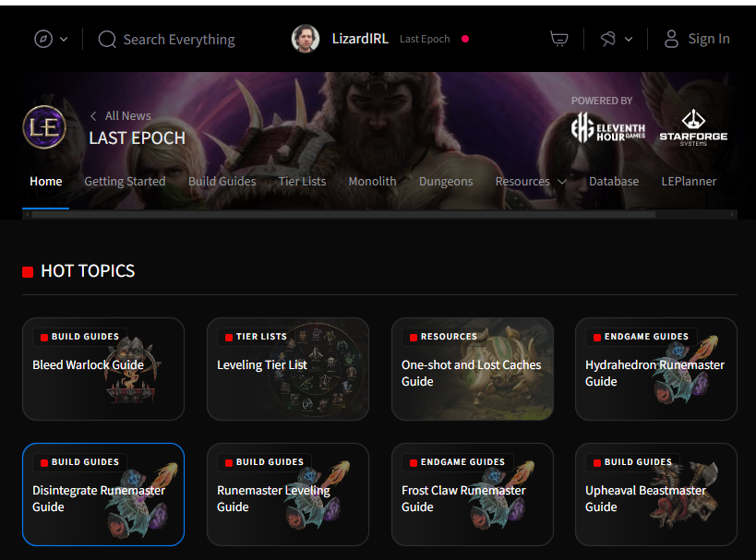Open Upheaval Beastmaster Guide card

(656, 494)
